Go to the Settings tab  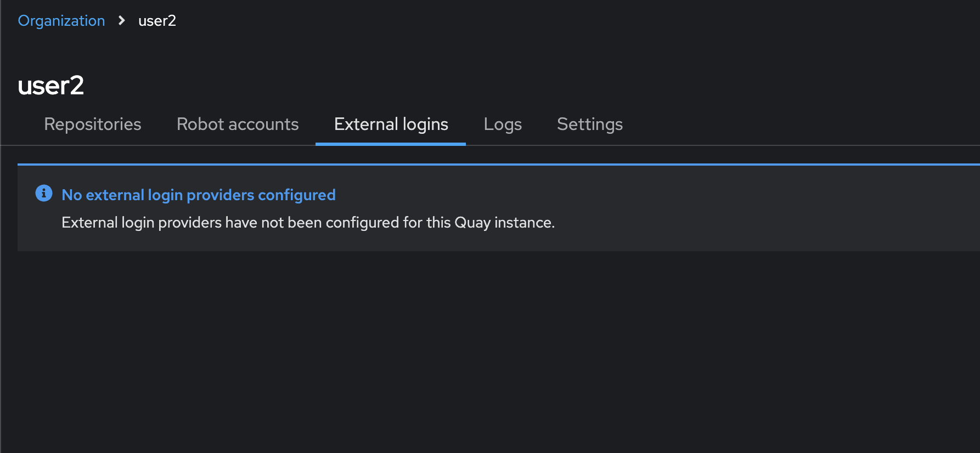pos(590,124)
